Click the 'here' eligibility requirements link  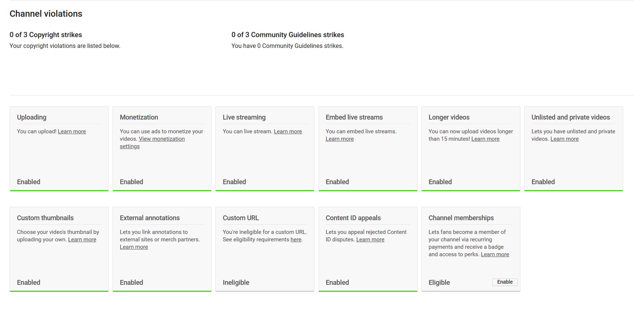point(296,240)
